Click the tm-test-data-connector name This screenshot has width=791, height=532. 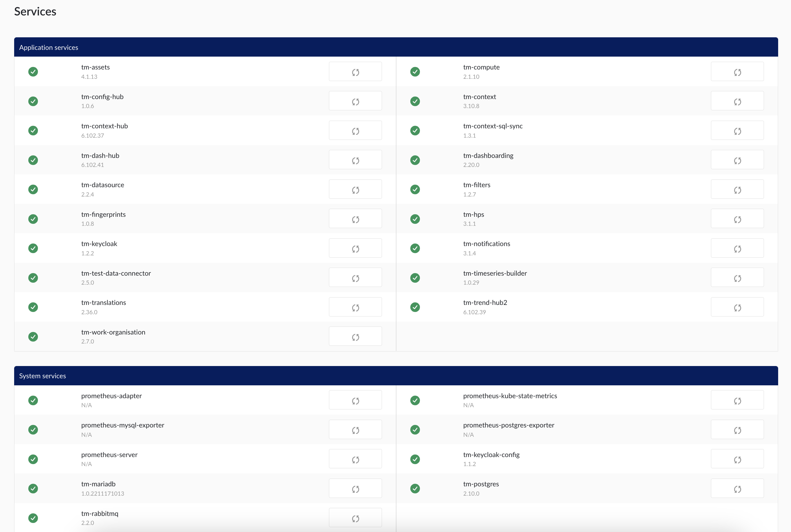click(116, 273)
